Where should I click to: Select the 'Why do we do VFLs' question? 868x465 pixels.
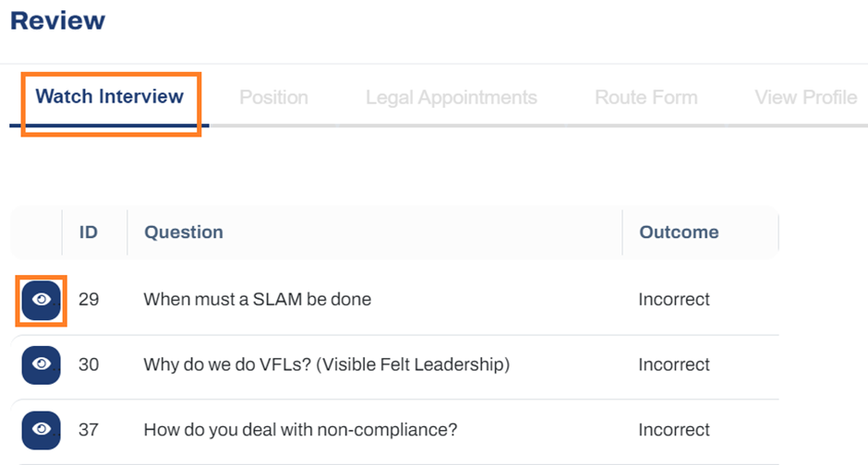click(x=327, y=364)
